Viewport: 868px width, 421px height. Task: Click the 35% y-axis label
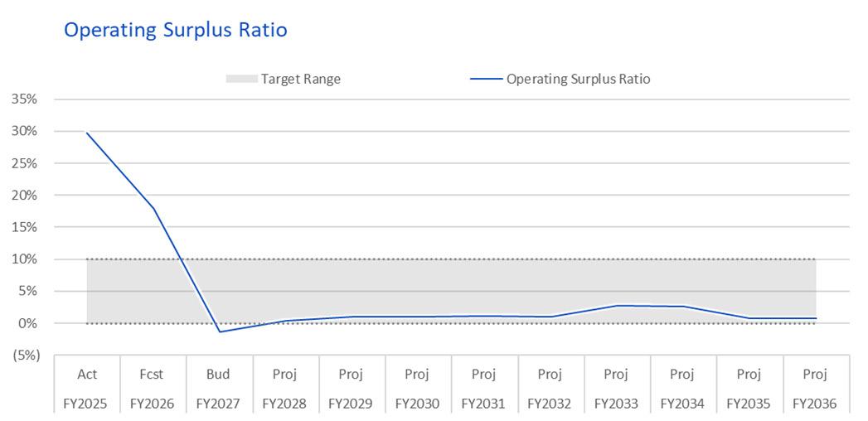tap(26, 100)
